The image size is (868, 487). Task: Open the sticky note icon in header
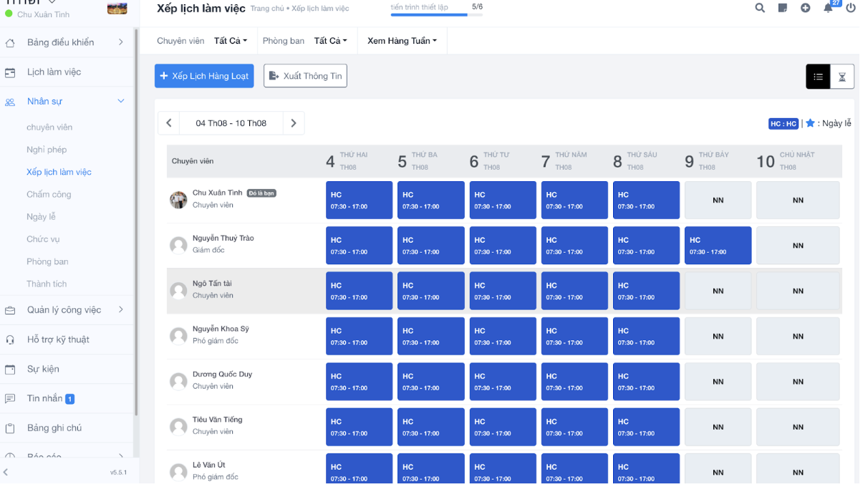tap(783, 8)
